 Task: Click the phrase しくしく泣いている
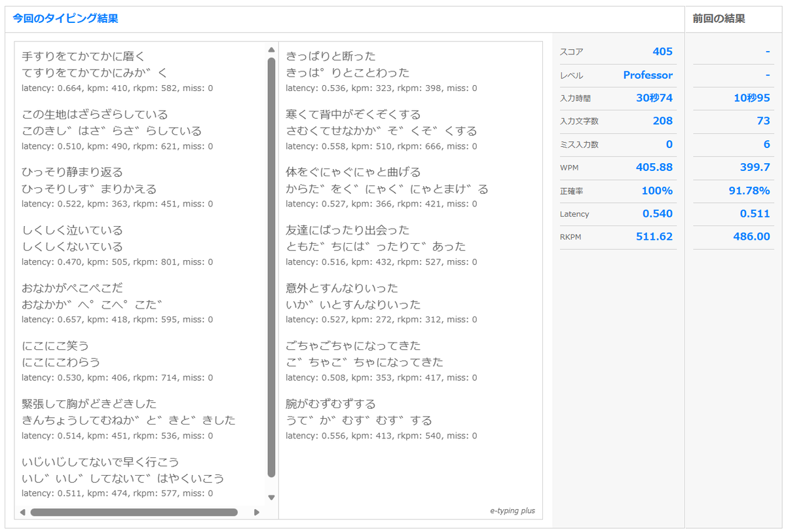tap(72, 231)
